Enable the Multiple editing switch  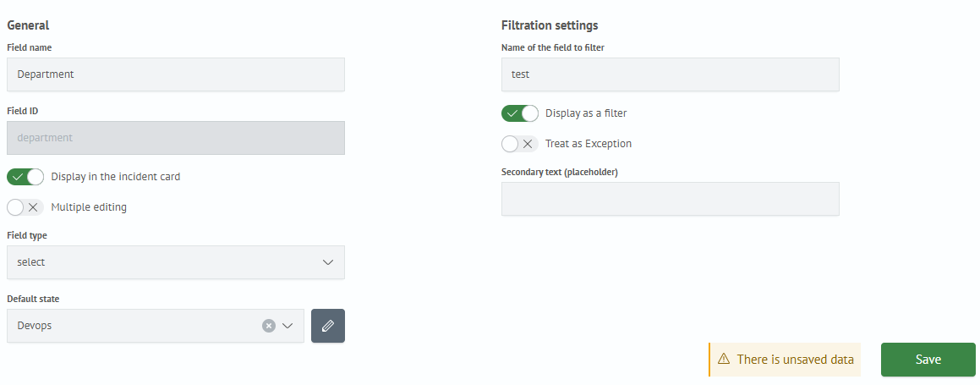coord(25,207)
